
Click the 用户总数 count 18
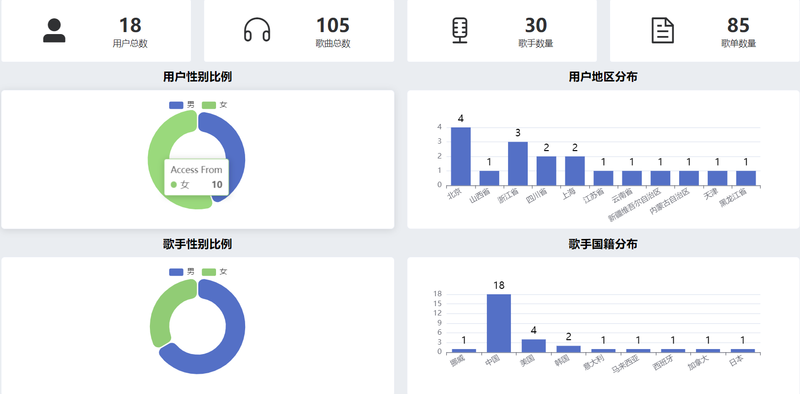pos(130,25)
